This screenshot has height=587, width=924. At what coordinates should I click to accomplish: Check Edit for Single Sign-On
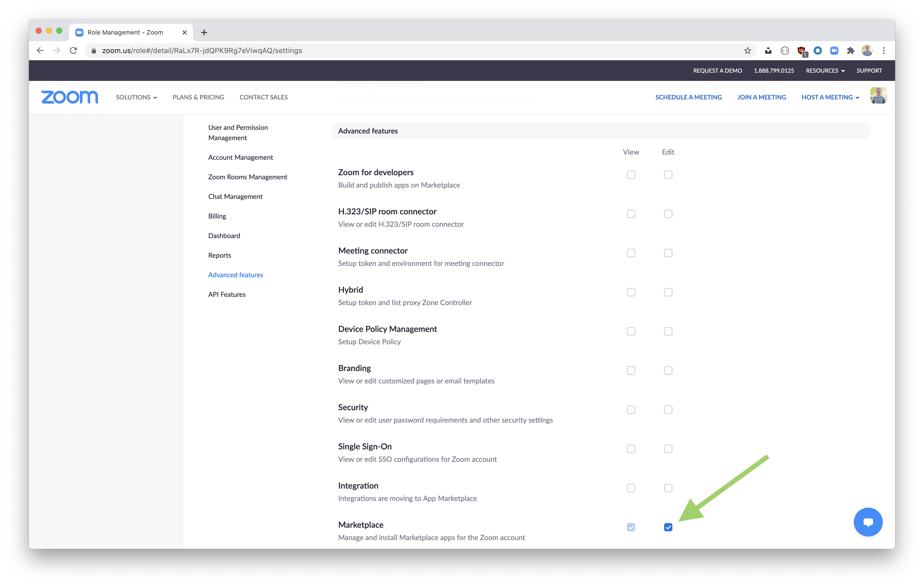pyautogui.click(x=668, y=449)
